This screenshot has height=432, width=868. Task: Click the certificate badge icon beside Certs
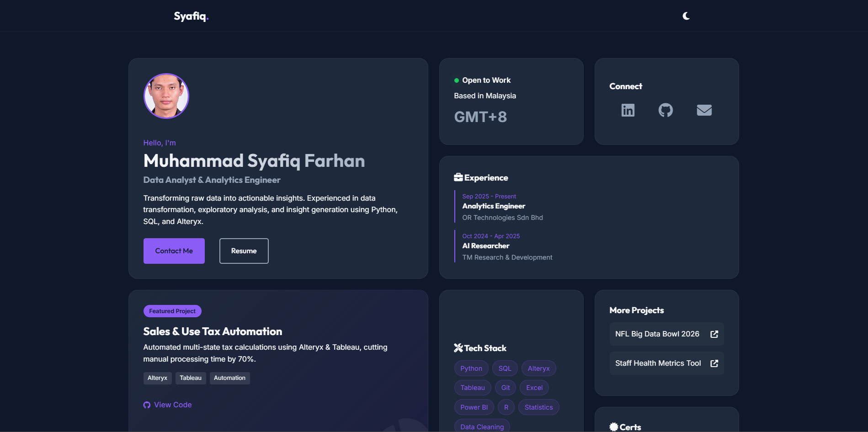tap(614, 427)
